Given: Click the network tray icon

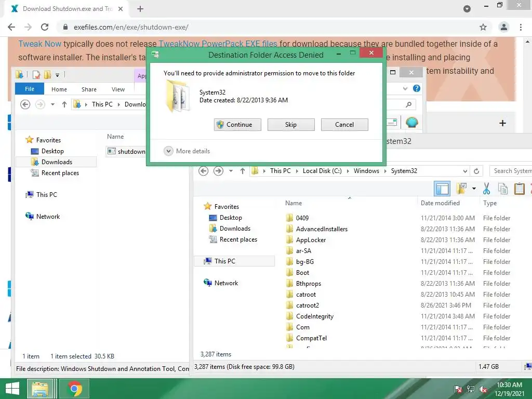Looking at the screenshot, I should (471, 389).
